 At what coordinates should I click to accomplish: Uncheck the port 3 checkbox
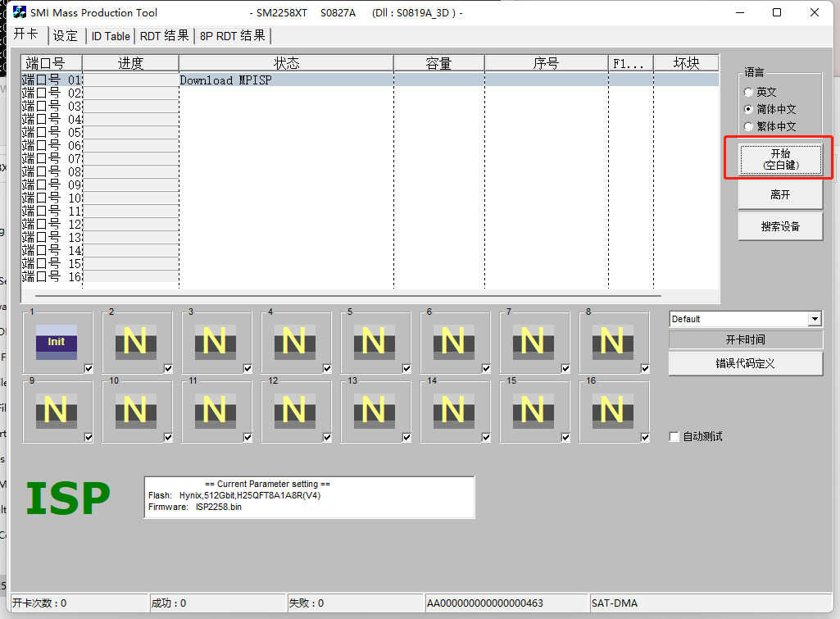247,368
